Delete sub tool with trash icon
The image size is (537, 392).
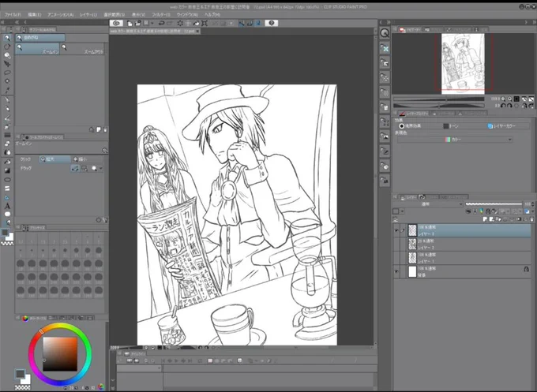[105, 129]
